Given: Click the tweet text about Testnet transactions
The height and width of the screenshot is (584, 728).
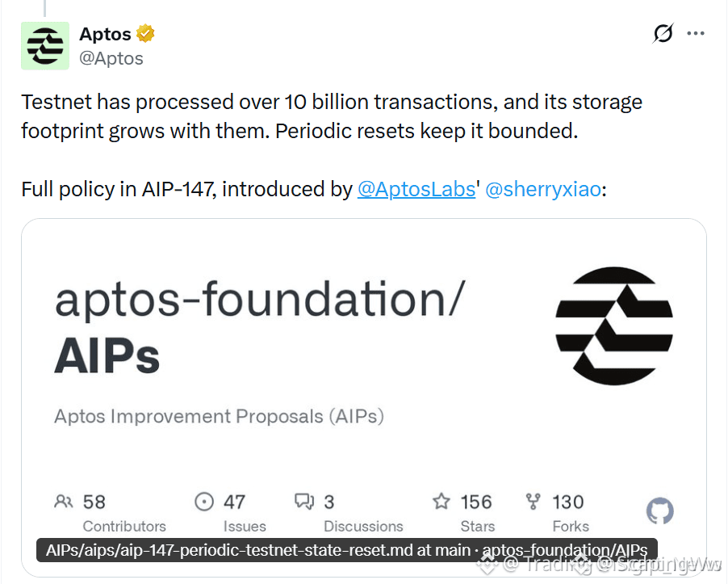Looking at the screenshot, I should (x=332, y=116).
